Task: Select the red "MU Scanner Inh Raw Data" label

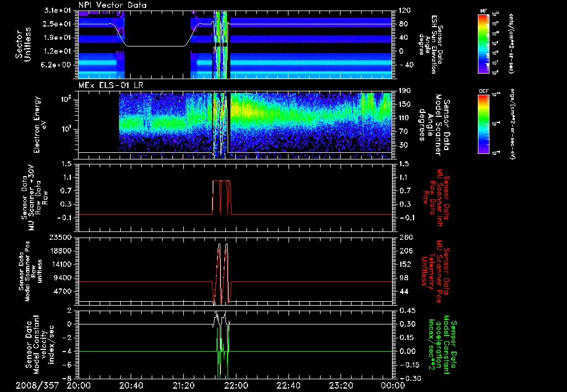Action: click(x=436, y=198)
